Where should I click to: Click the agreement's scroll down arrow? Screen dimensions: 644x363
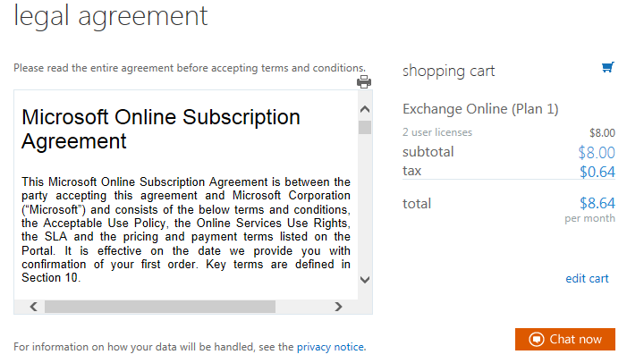point(364,280)
